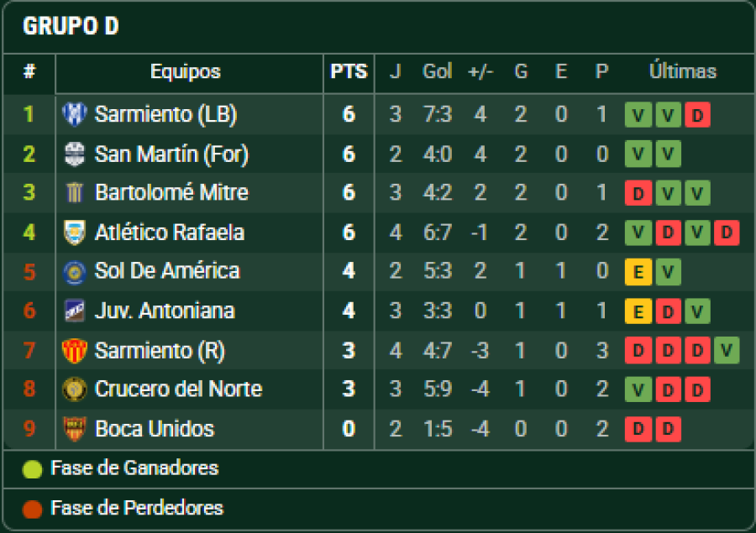Viewport: 756px width, 533px height.
Task: Click the Crucero del Norte team crest
Action: [x=74, y=389]
